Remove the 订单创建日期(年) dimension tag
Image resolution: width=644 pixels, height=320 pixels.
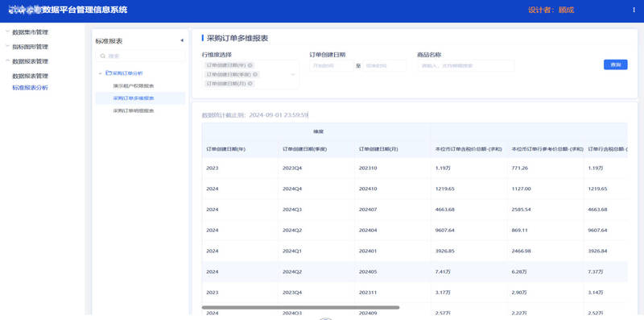[x=250, y=65]
